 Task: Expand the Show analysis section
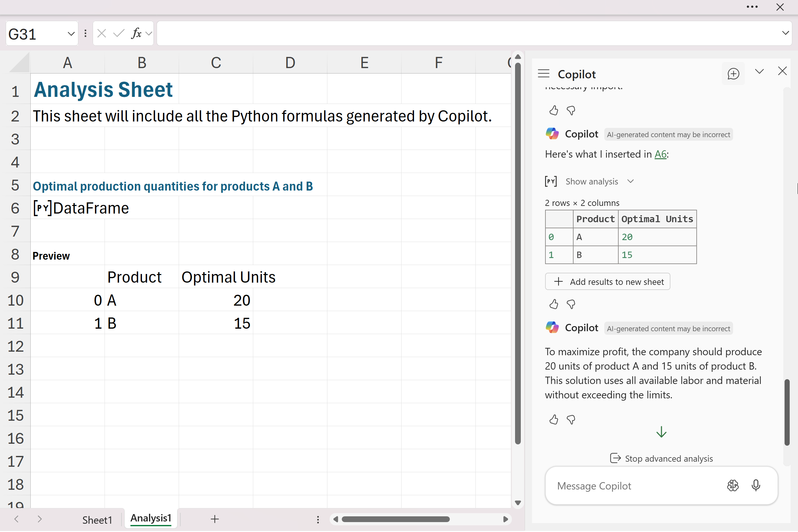tap(591, 182)
